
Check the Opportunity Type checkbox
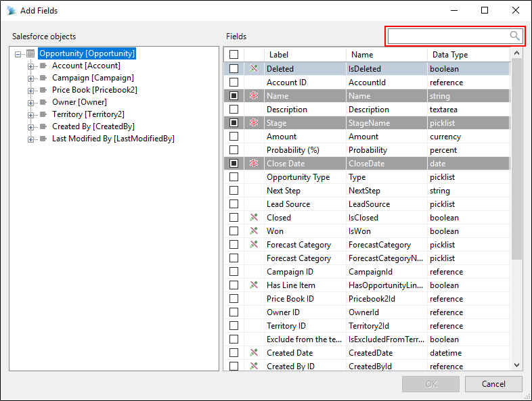click(234, 177)
